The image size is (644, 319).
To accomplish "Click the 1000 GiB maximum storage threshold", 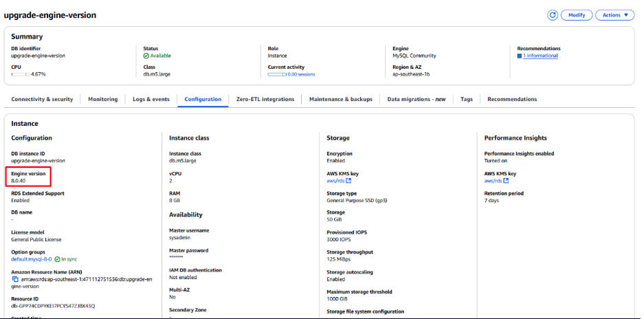I will pos(337,299).
